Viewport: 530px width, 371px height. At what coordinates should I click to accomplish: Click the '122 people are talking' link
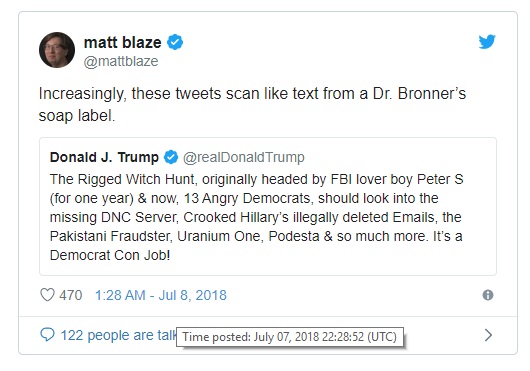(x=118, y=335)
